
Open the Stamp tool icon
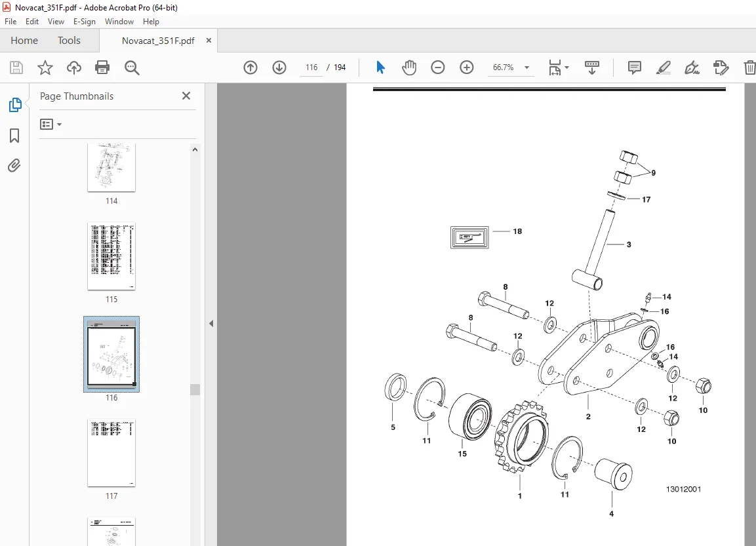coord(721,68)
